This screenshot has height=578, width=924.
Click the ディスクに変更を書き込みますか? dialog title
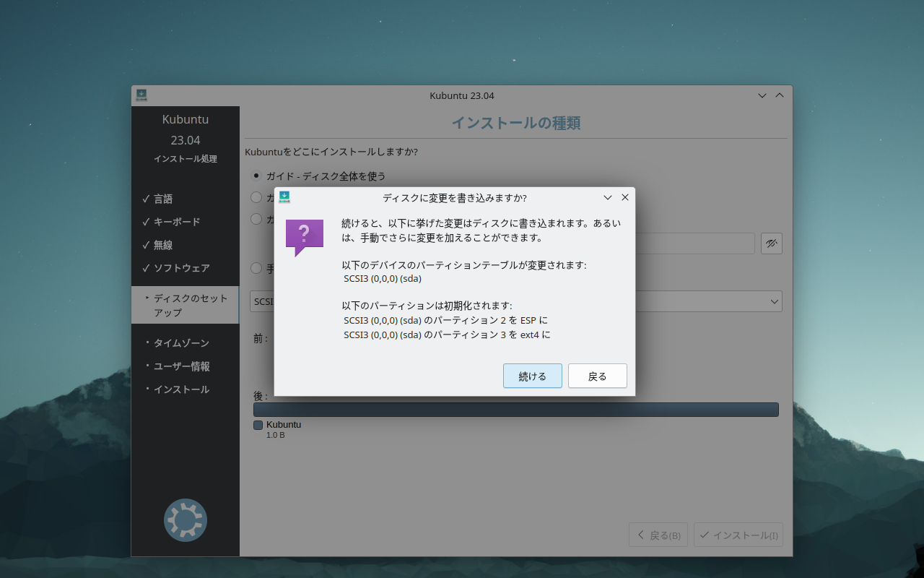point(455,197)
